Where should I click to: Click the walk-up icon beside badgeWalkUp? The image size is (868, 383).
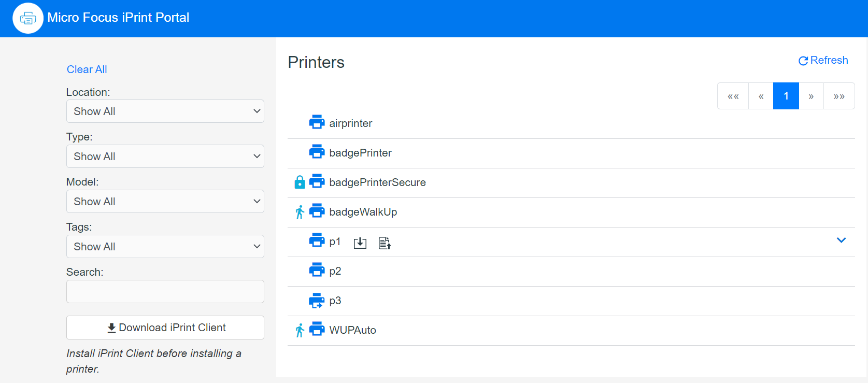[x=300, y=212]
